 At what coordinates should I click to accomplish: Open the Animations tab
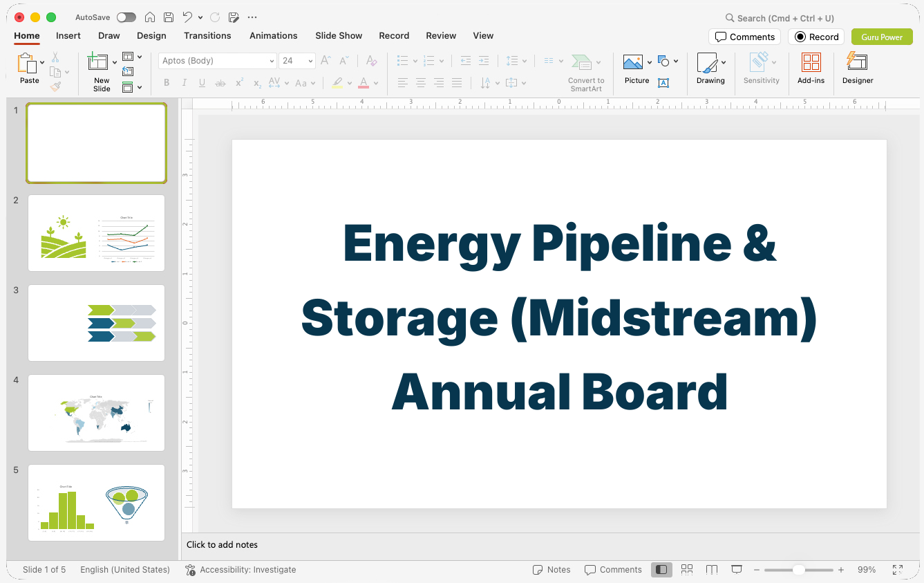coord(274,35)
